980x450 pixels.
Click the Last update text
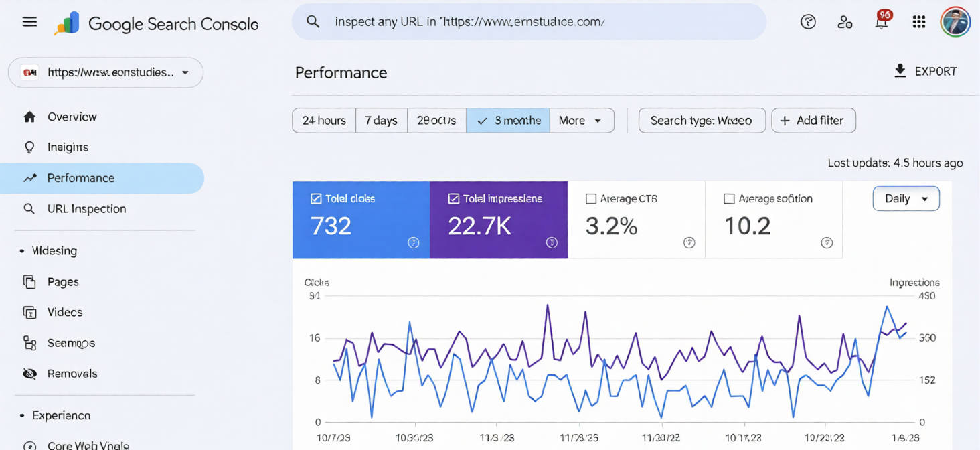895,163
